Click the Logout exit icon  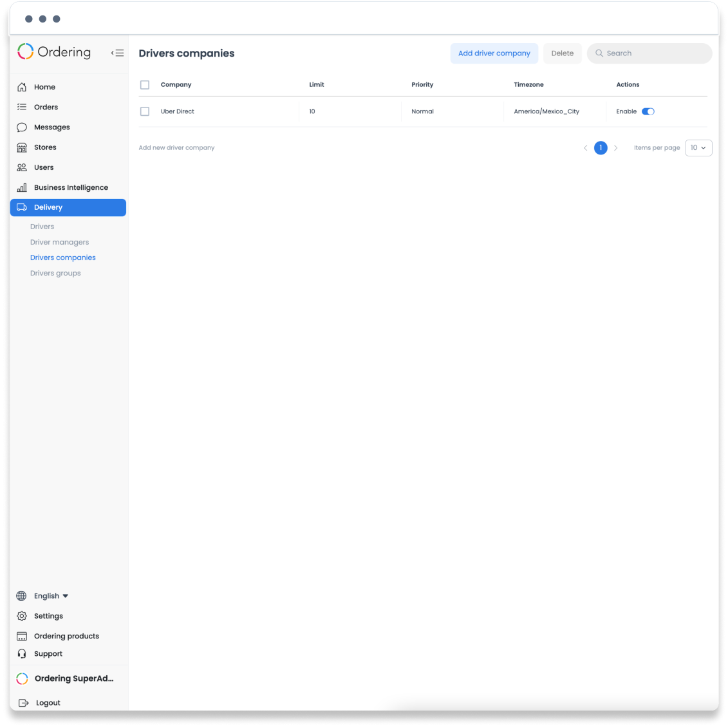(24, 703)
